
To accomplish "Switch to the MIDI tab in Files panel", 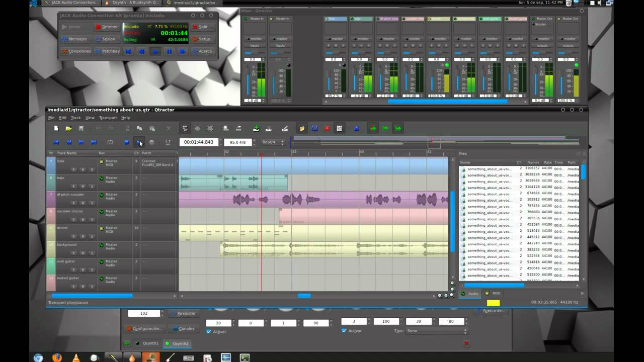I will [494, 293].
